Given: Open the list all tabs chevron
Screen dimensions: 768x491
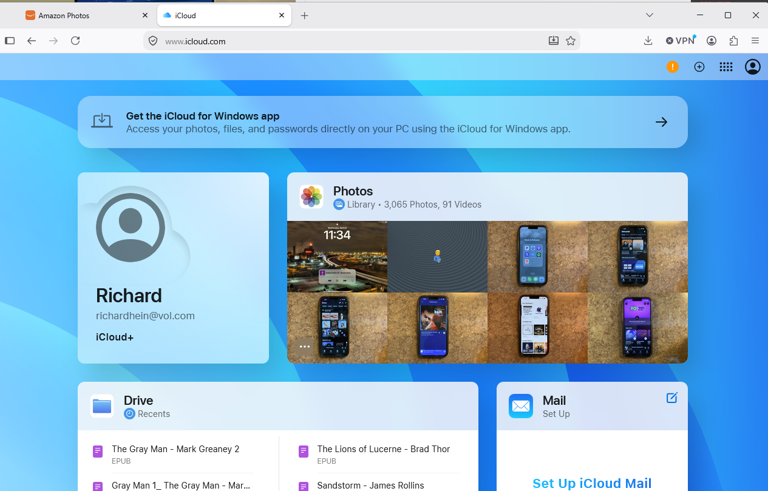Looking at the screenshot, I should tap(649, 15).
